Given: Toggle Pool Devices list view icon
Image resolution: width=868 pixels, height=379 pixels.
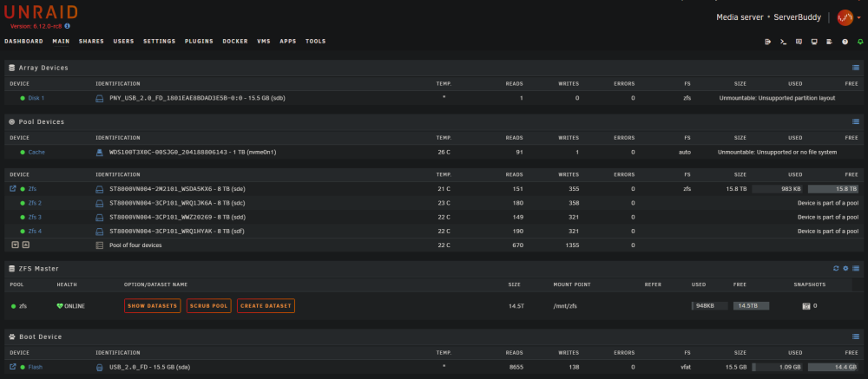Looking at the screenshot, I should click(x=856, y=121).
